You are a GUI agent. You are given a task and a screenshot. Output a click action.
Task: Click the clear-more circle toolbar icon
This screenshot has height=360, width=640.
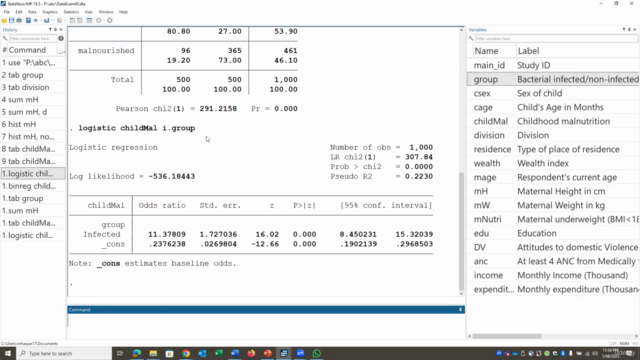[98, 20]
